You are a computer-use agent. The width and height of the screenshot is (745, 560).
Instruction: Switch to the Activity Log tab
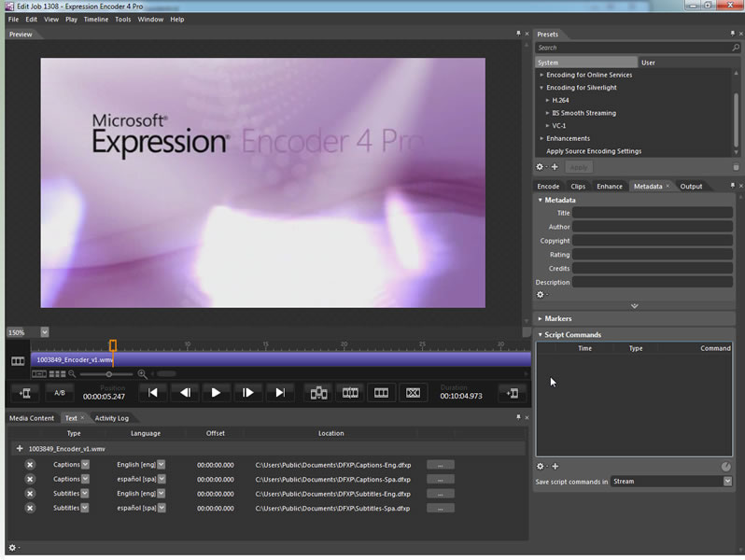tap(112, 418)
